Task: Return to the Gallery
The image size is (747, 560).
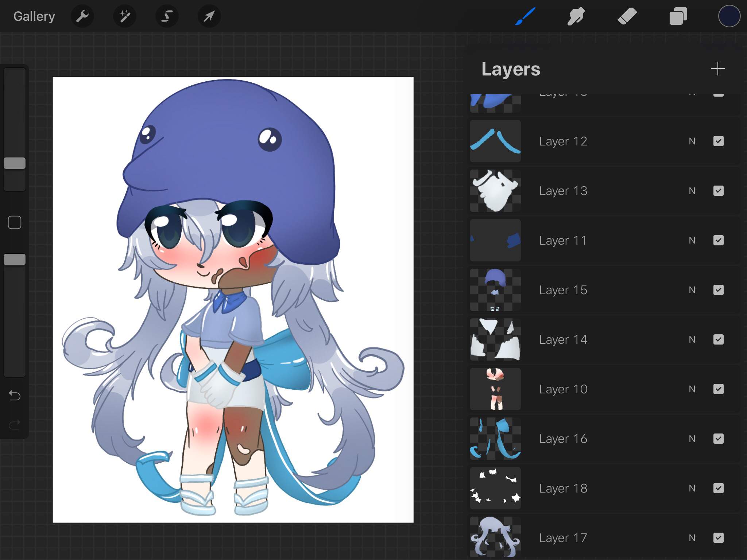Action: (x=34, y=16)
